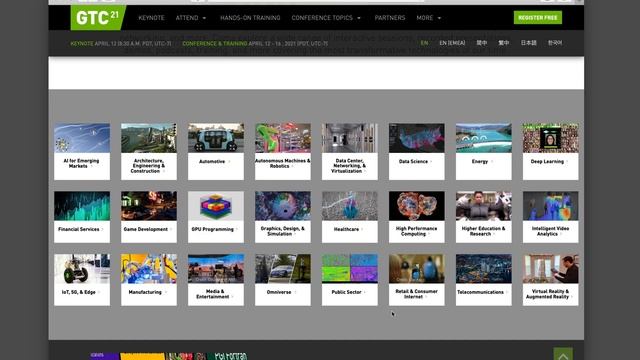The height and width of the screenshot is (360, 640).
Task: Open the Telecommunications thumbnail
Action: (x=484, y=269)
